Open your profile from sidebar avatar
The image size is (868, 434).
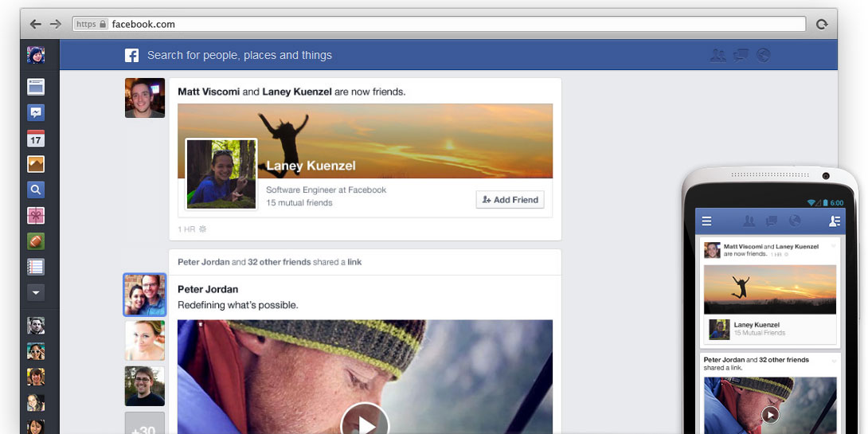click(36, 55)
